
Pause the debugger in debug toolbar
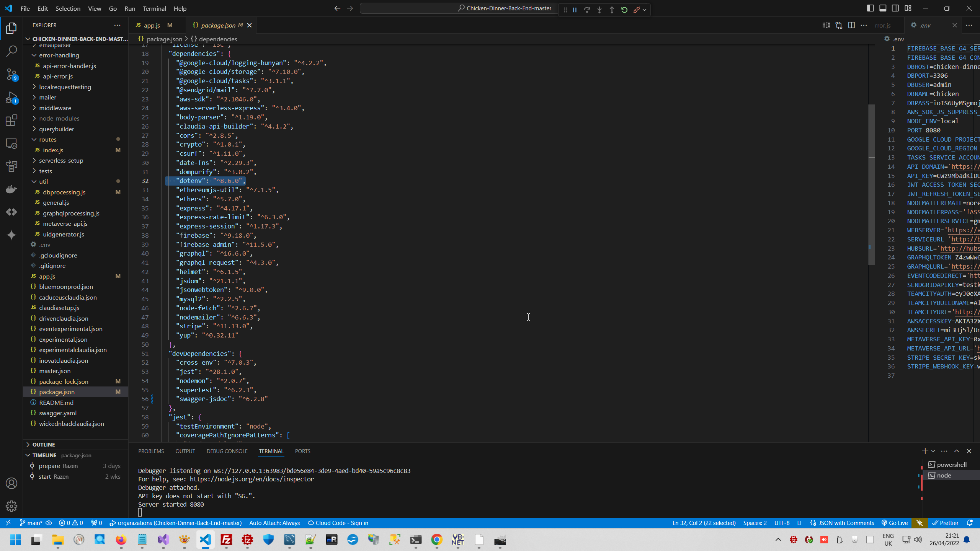(575, 10)
